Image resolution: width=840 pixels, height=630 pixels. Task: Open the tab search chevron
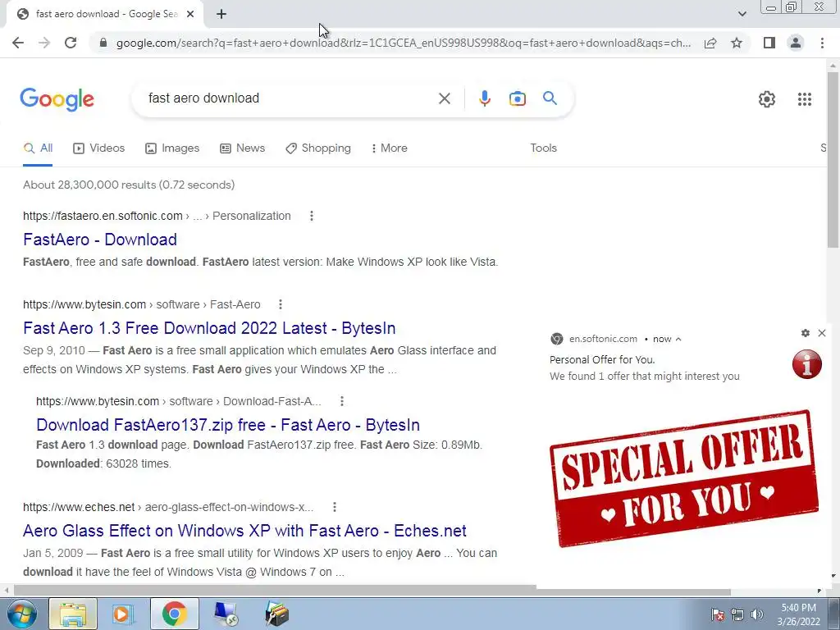point(742,14)
